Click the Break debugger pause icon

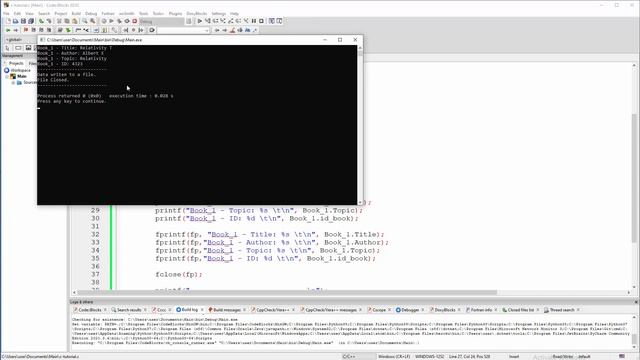(x=254, y=21)
